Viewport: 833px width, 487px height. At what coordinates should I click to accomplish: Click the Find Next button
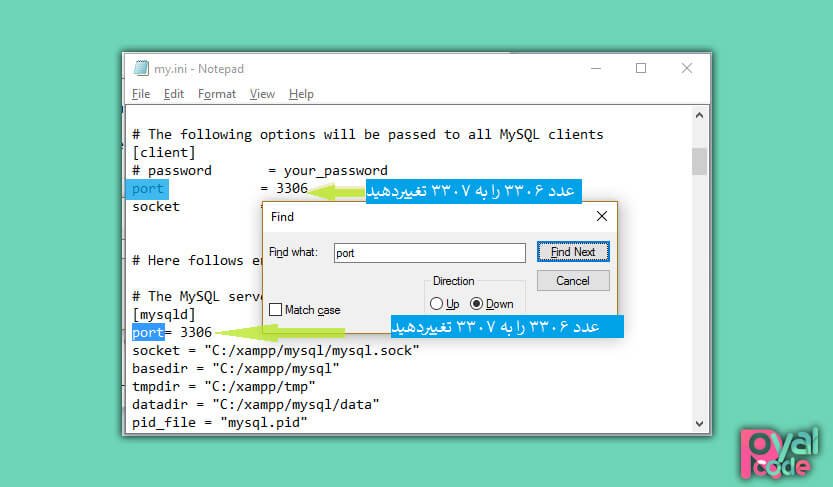573,252
